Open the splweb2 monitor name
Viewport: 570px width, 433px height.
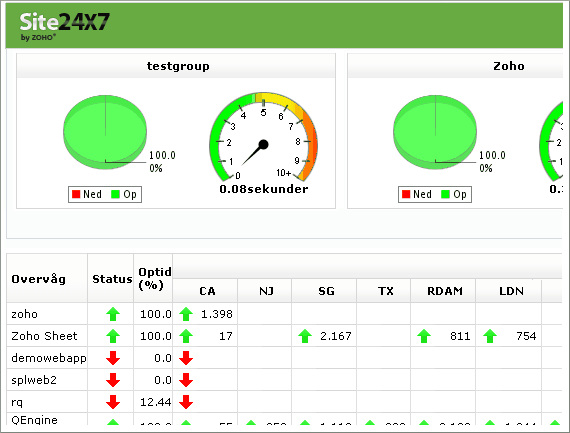tap(34, 380)
